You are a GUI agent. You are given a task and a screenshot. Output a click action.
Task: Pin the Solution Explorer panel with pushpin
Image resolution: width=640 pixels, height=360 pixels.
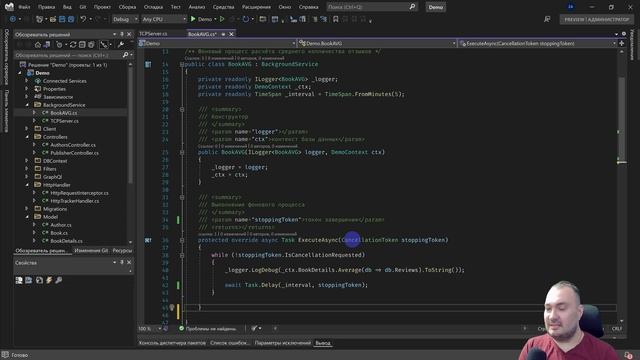tap(122, 34)
